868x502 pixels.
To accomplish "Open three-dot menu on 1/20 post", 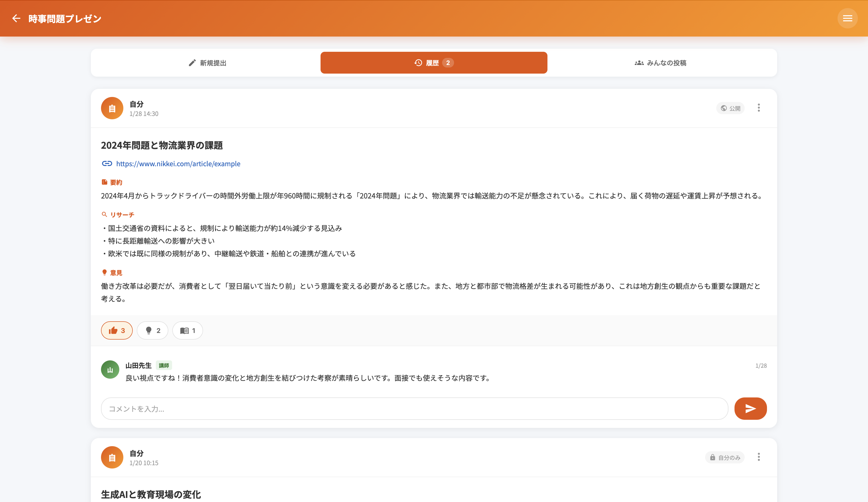I will [x=758, y=457].
